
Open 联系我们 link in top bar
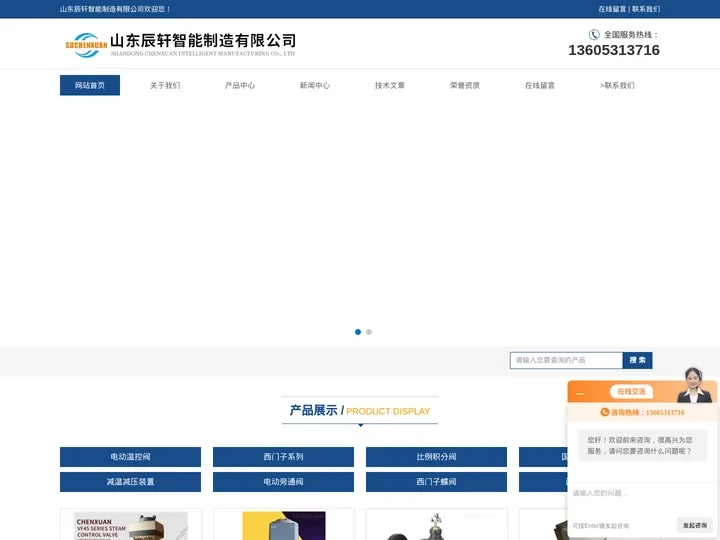click(x=646, y=9)
